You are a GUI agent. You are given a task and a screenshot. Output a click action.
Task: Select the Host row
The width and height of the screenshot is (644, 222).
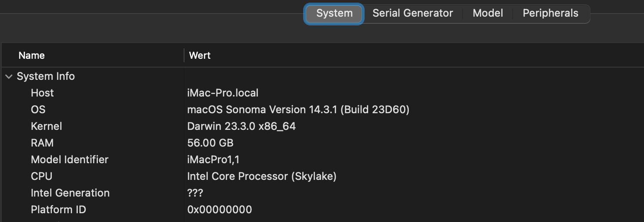pyautogui.click(x=42, y=93)
